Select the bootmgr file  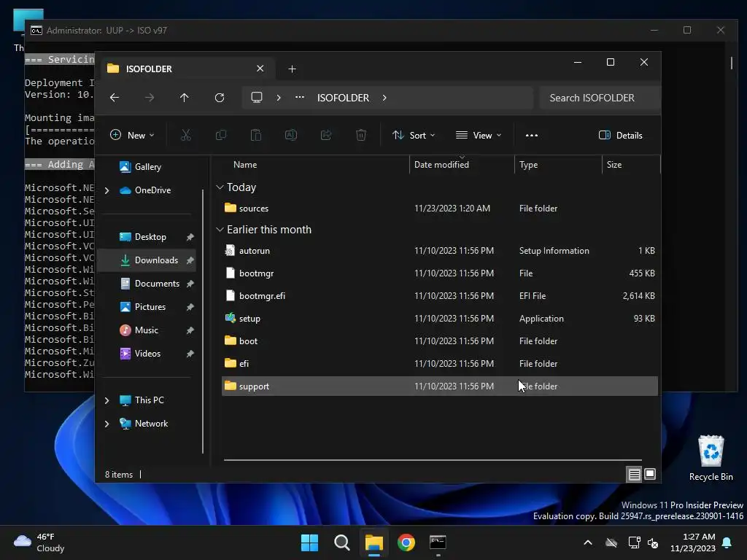click(x=440, y=273)
